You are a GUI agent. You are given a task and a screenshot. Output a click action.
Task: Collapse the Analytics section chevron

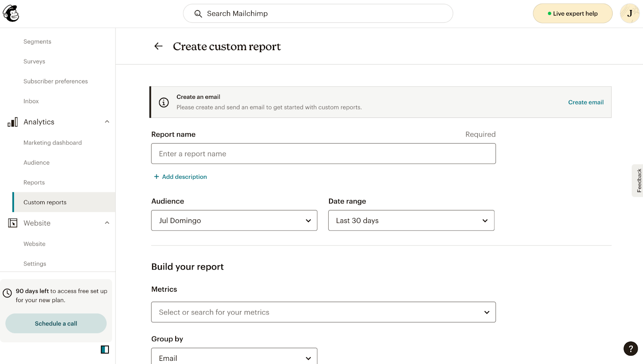(107, 122)
